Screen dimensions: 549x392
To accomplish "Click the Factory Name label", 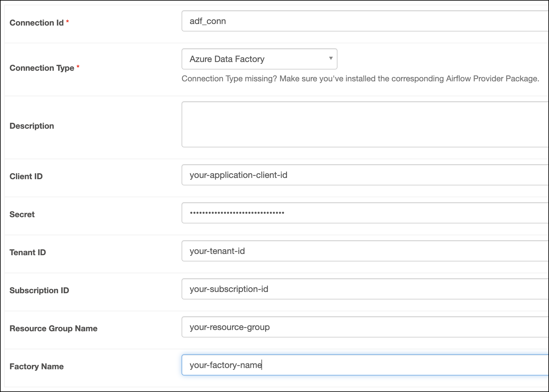I will pos(36,366).
